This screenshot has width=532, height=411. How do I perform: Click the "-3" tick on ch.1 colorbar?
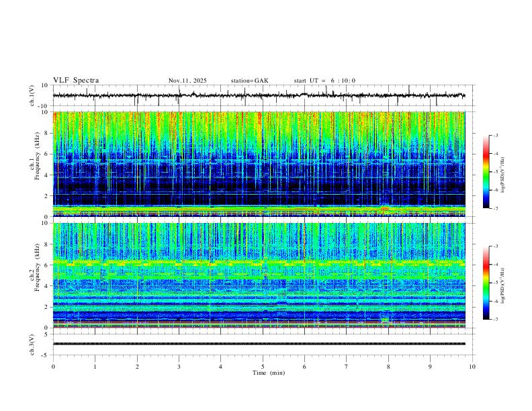[496, 135]
